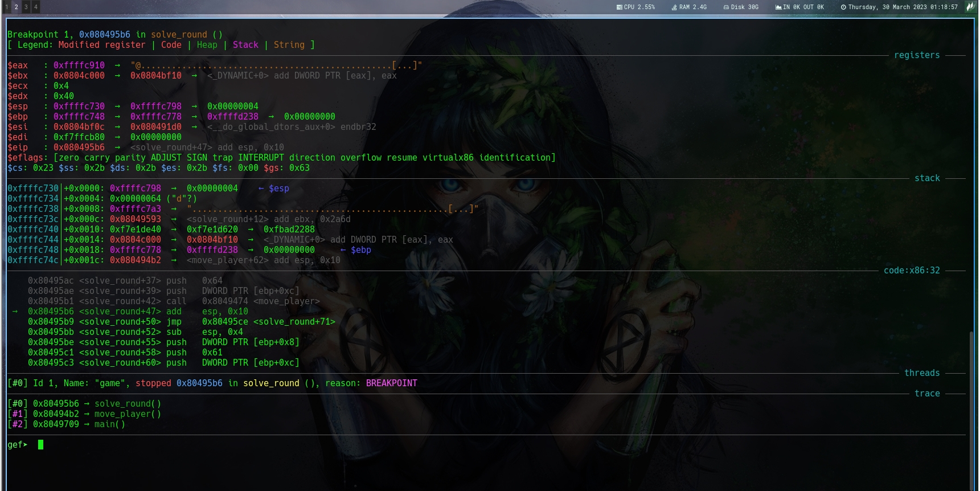Click the "Modified register" legend entry

(x=102, y=44)
